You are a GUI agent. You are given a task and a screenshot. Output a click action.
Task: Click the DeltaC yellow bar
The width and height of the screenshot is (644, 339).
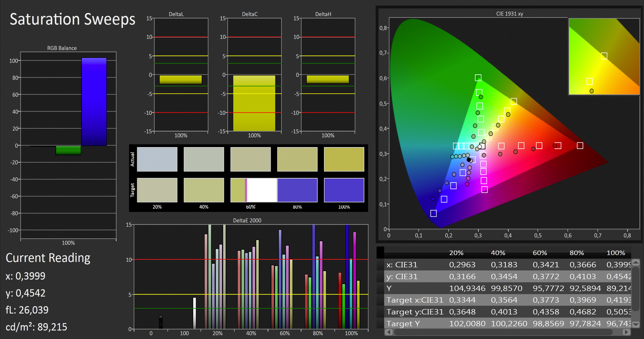click(x=254, y=103)
